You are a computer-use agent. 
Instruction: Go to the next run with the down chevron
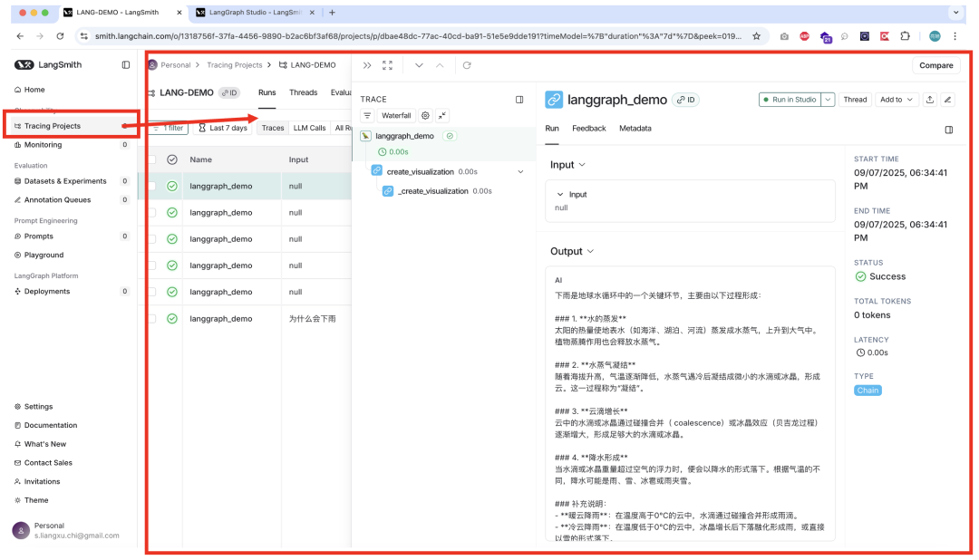419,65
